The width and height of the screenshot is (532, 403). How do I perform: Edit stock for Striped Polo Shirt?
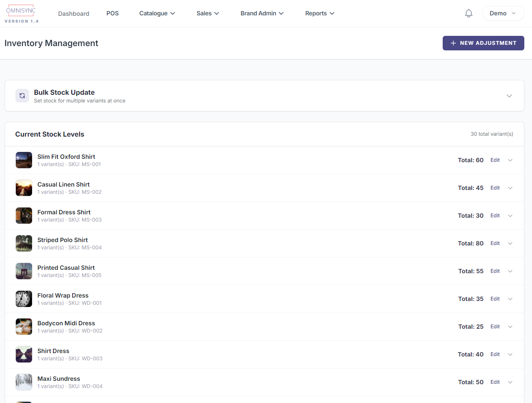click(x=495, y=243)
